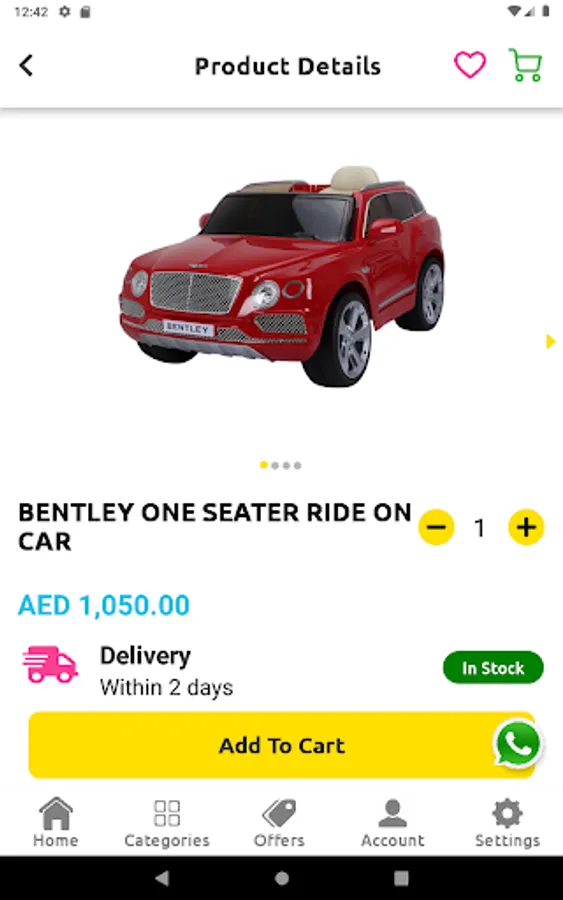Open the Offers tab
Screen dimensions: 563x900
pyautogui.click(x=279, y=823)
